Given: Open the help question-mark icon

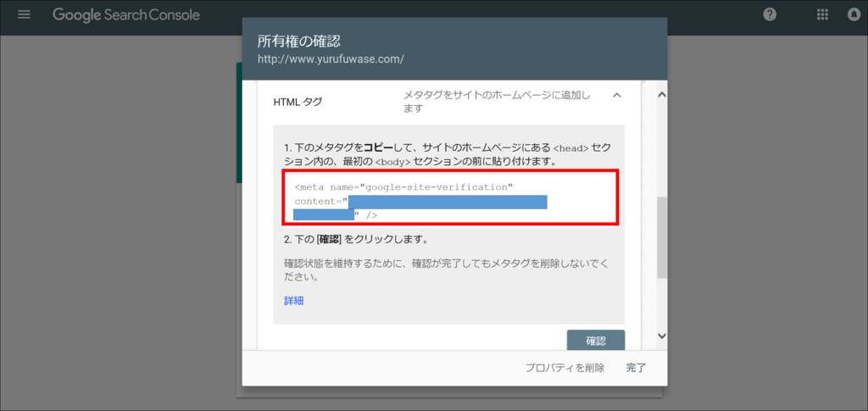Looking at the screenshot, I should pyautogui.click(x=770, y=15).
